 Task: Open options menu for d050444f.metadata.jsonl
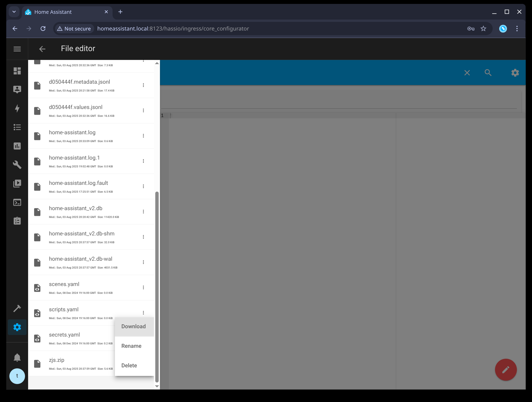point(143,85)
